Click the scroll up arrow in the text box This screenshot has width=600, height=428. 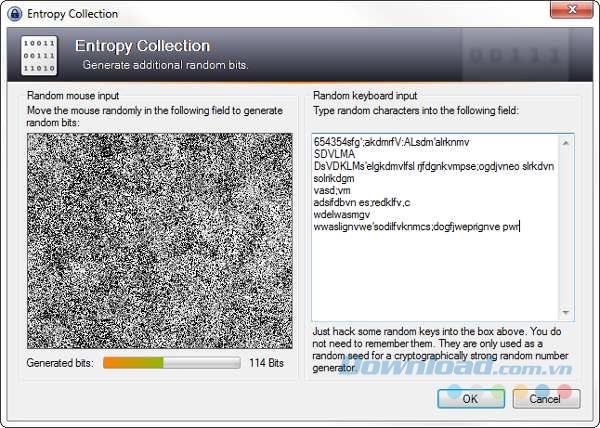[x=566, y=143]
